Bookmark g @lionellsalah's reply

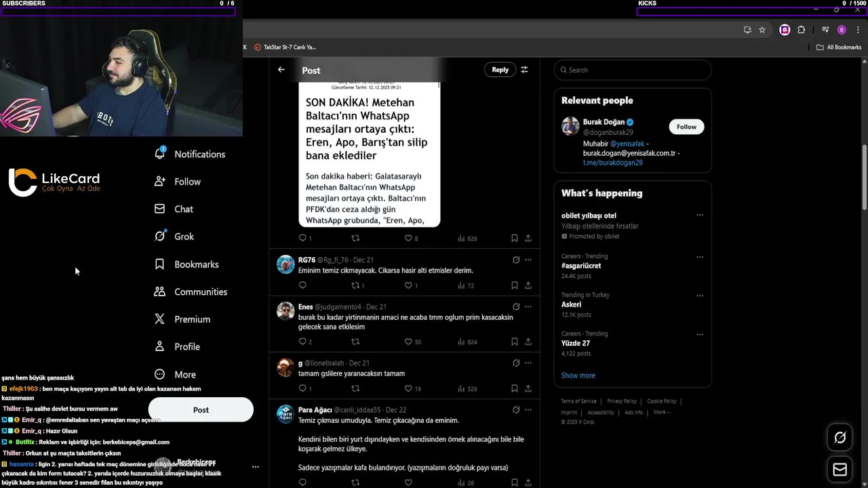[x=515, y=388]
